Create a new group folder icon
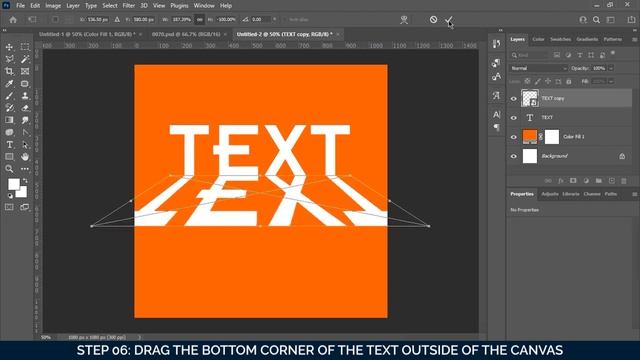640x360 pixels. [x=599, y=181]
